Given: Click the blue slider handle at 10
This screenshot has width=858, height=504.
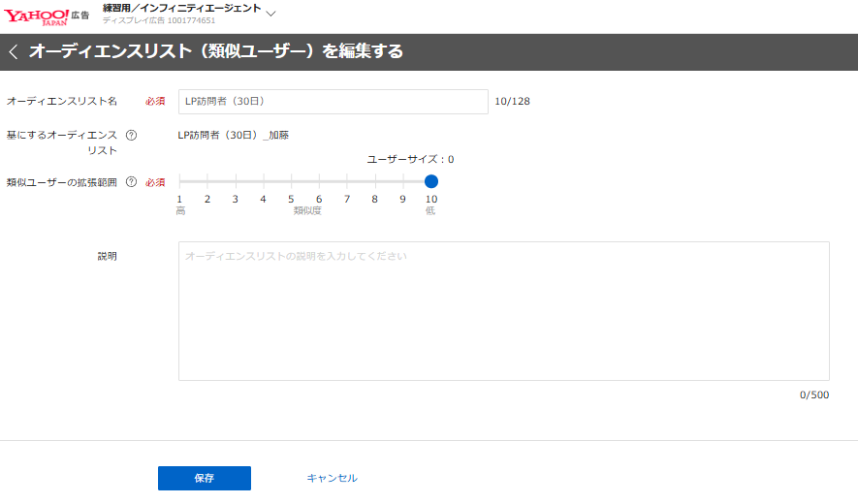Looking at the screenshot, I should [x=431, y=181].
